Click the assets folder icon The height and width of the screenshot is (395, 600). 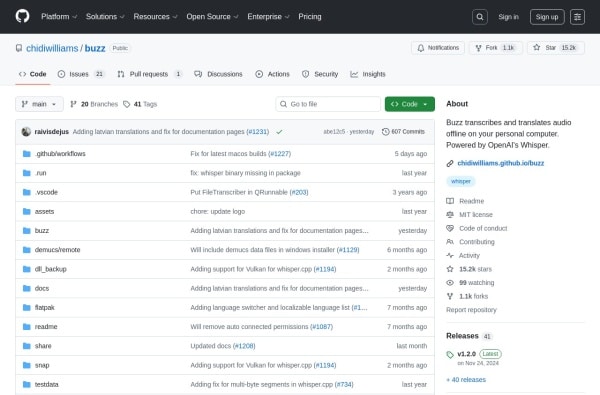click(26, 211)
